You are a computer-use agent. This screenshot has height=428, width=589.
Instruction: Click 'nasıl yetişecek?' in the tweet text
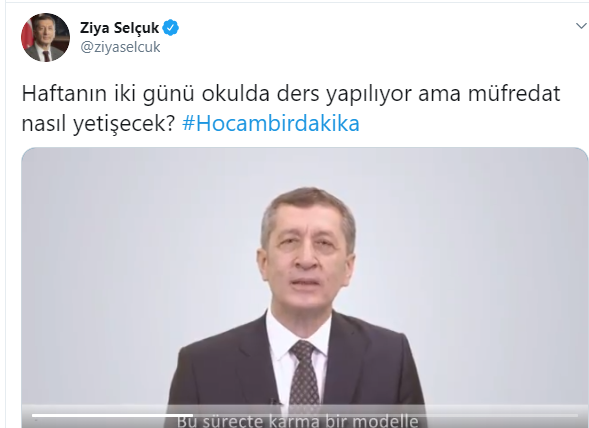click(x=98, y=124)
